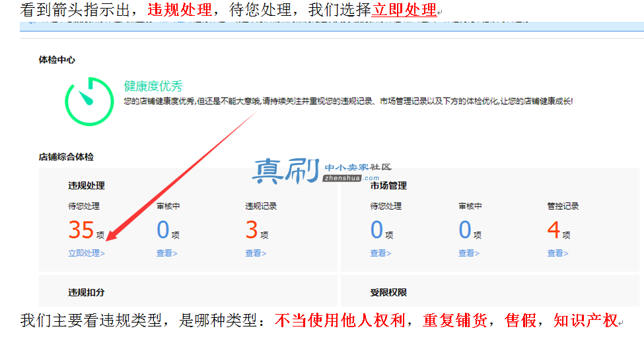
Task: Click the red 不当使用他人权利 text
Action: click(x=340, y=321)
